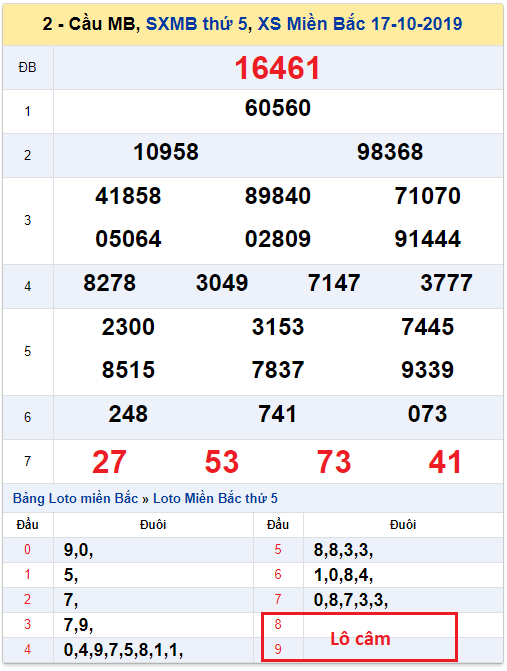
Task: Select first prize number 60560
Action: click(278, 108)
